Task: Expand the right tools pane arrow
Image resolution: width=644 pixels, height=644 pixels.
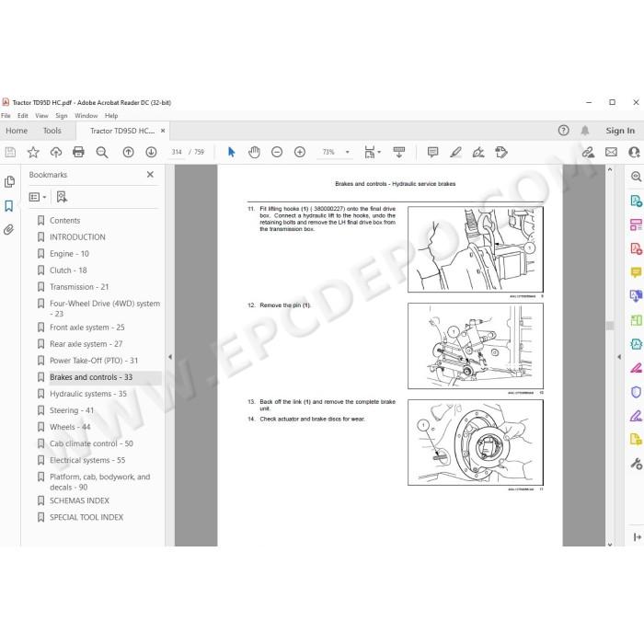Action: click(x=619, y=357)
